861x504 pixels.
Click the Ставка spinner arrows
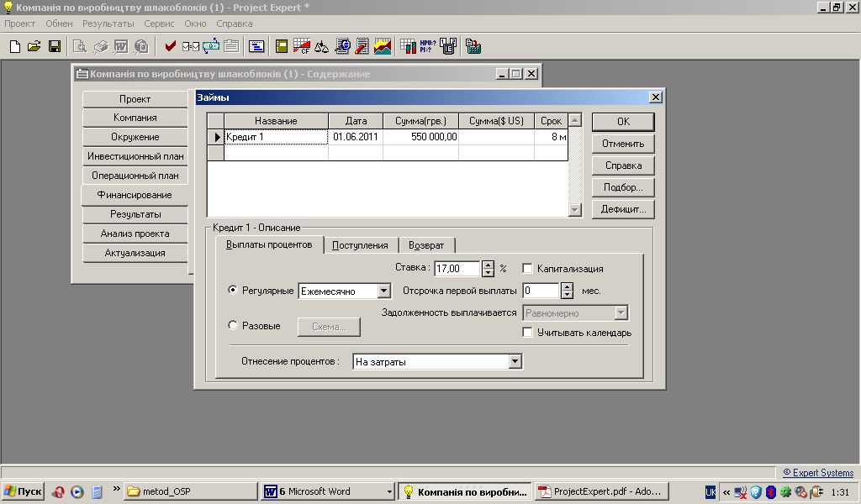click(488, 269)
